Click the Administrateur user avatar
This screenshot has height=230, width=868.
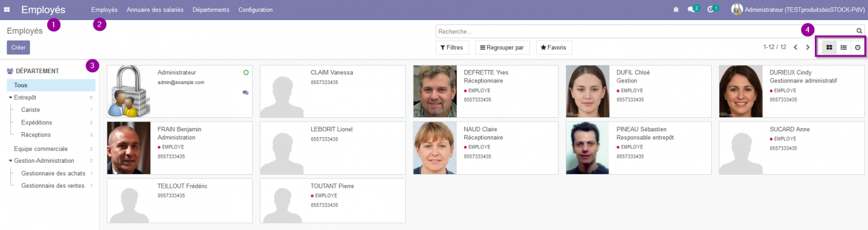click(737, 9)
